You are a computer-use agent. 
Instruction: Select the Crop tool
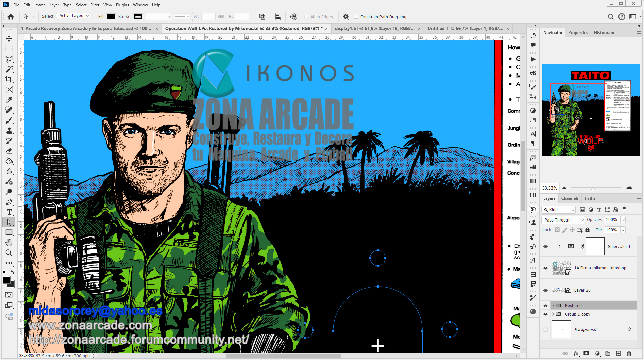pyautogui.click(x=9, y=79)
